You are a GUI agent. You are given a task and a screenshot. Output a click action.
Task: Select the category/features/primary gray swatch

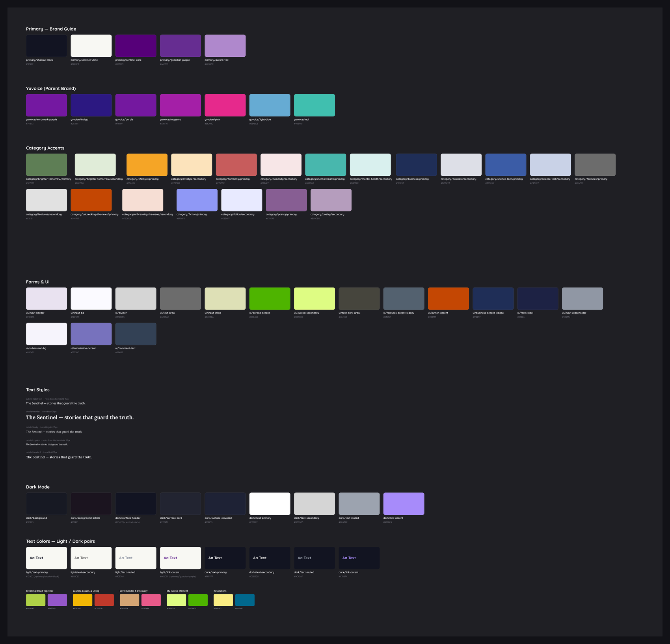(595, 165)
